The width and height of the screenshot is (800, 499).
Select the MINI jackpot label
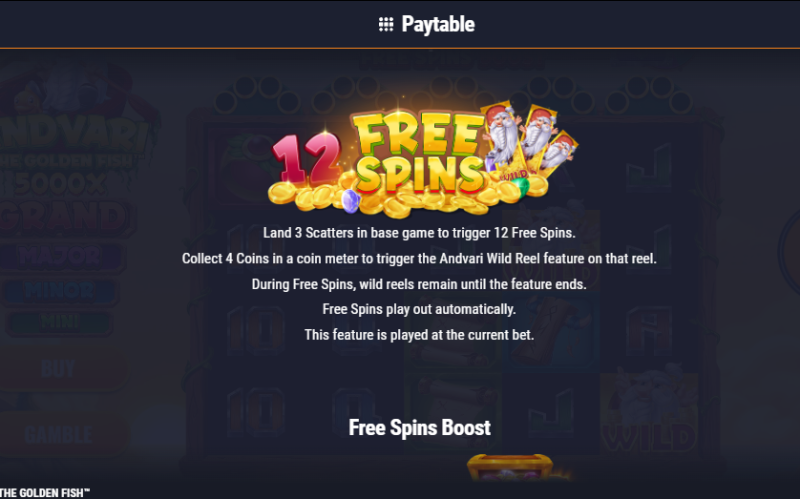pos(59,322)
